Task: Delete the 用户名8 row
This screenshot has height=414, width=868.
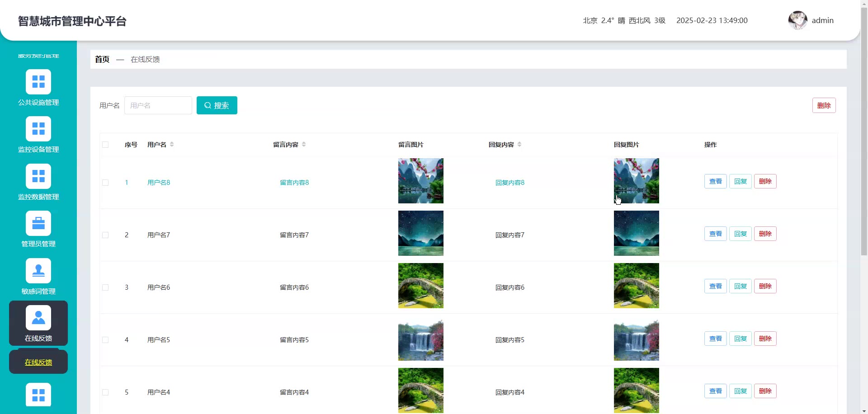Action: pos(765,181)
